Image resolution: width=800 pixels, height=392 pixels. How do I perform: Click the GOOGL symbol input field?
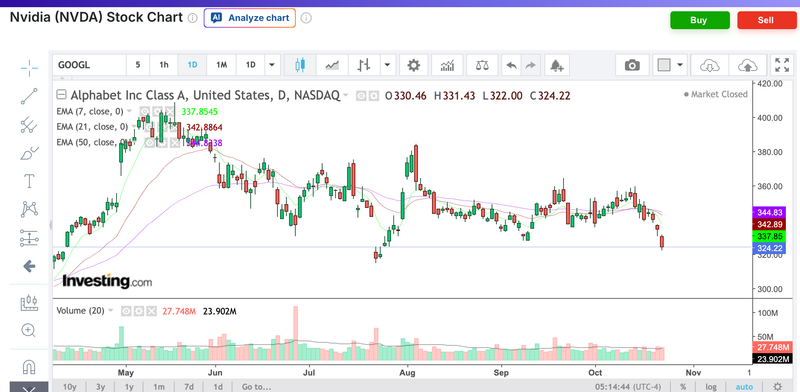coord(89,65)
